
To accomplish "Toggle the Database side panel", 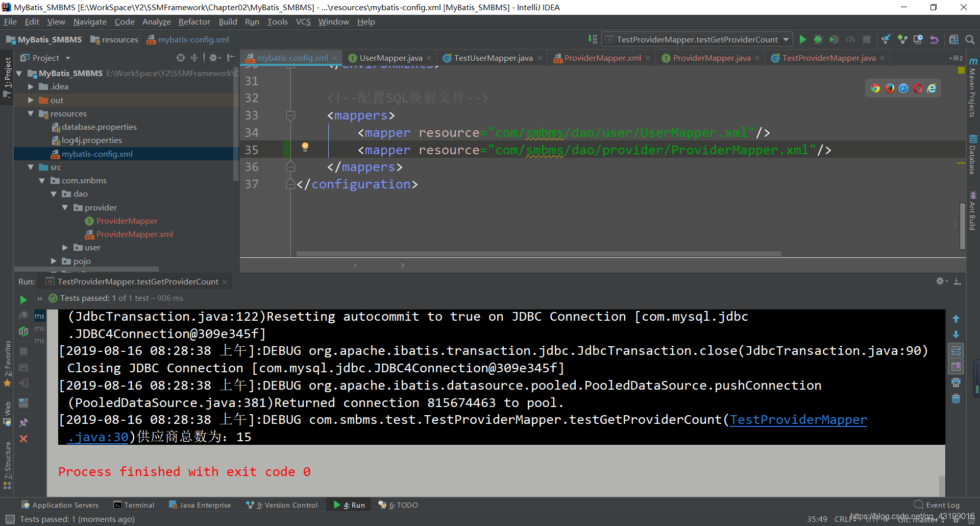I will (973, 155).
